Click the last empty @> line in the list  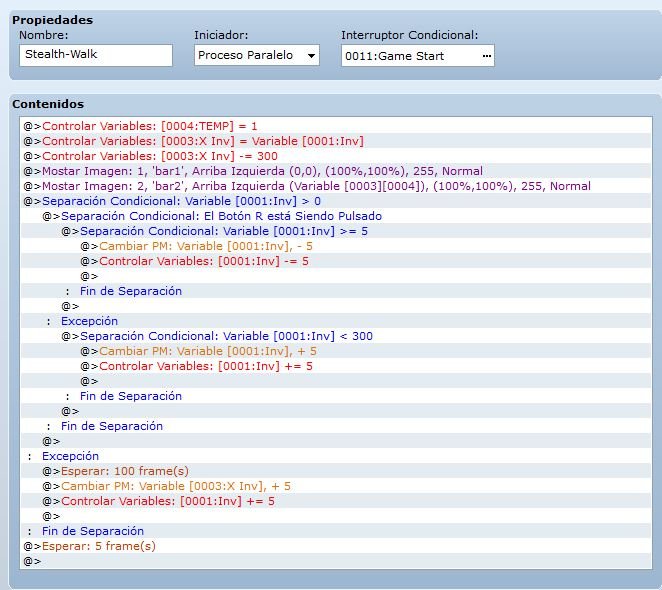point(336,561)
